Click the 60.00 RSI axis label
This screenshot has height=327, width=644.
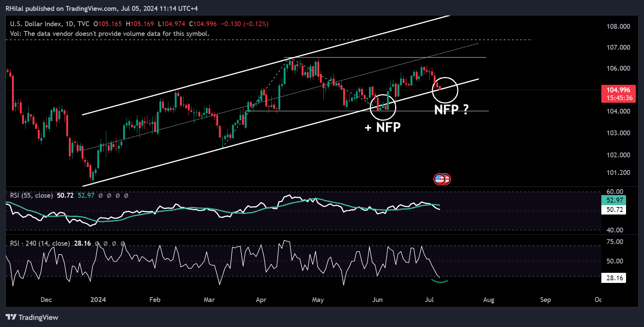coord(614,192)
